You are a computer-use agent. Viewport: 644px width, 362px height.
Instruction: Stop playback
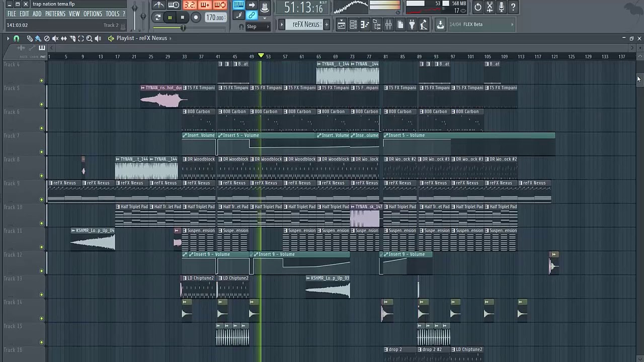tap(183, 18)
